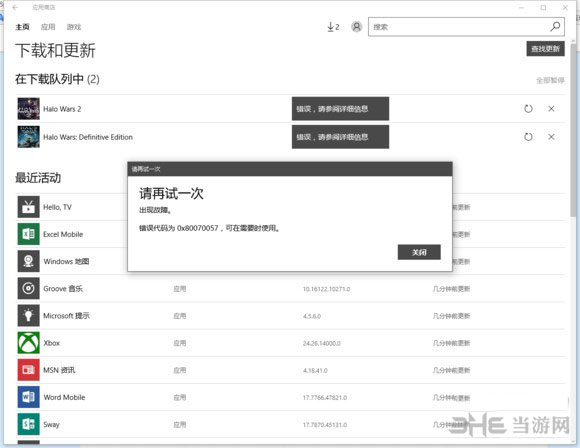Select the Excel Mobile row name
Viewport: 580px width, 448px height.
[63, 234]
